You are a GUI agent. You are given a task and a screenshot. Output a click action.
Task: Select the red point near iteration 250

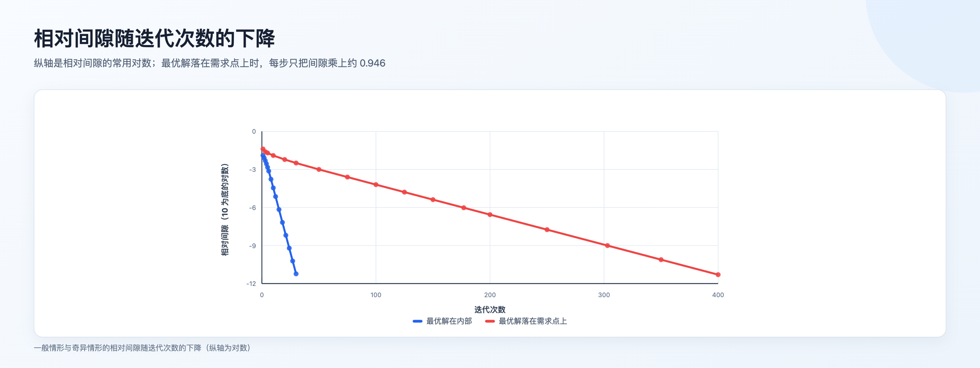(x=547, y=230)
